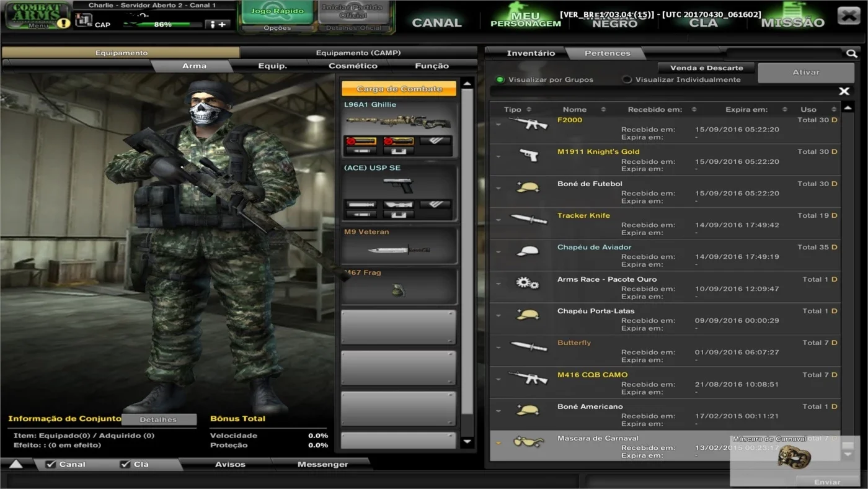868x489 pixels.
Task: Expand the Butterfly group row arrow
Action: [x=498, y=347]
